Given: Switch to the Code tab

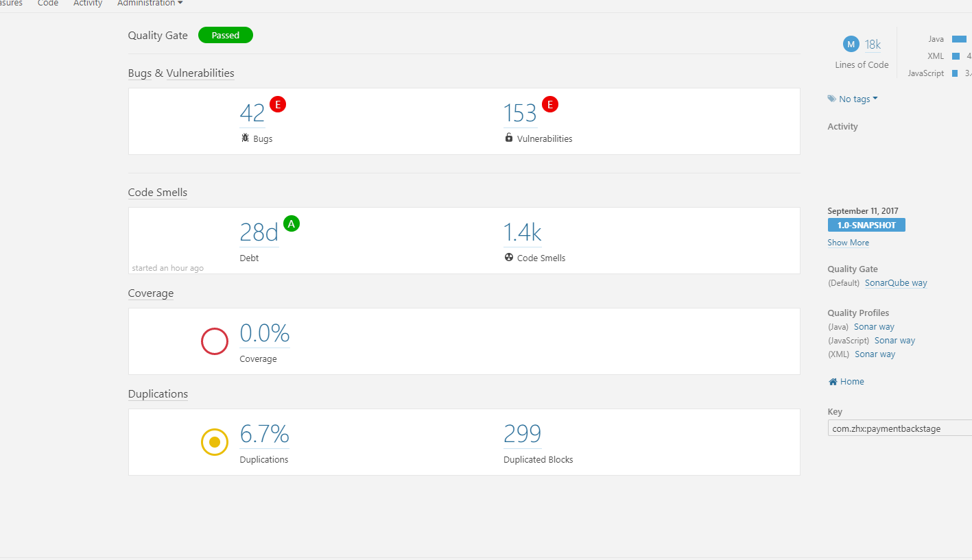Looking at the screenshot, I should coord(48,3).
